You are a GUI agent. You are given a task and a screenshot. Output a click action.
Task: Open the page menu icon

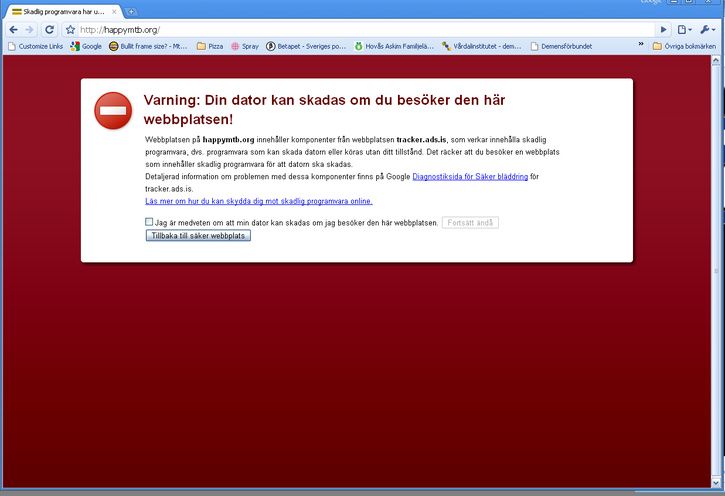coord(684,30)
